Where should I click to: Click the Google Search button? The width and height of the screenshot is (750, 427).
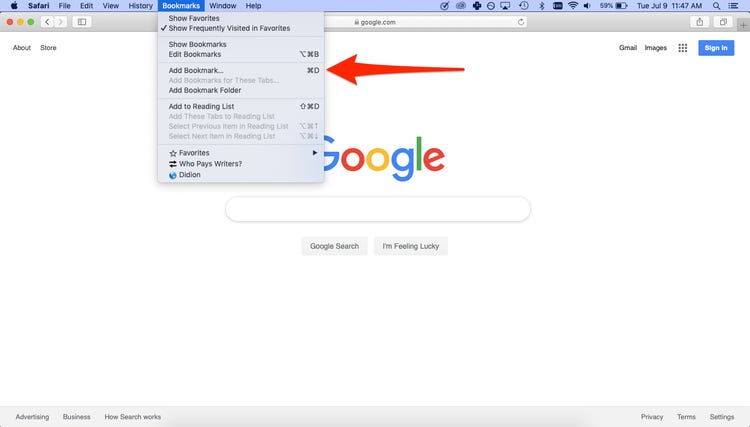click(334, 246)
